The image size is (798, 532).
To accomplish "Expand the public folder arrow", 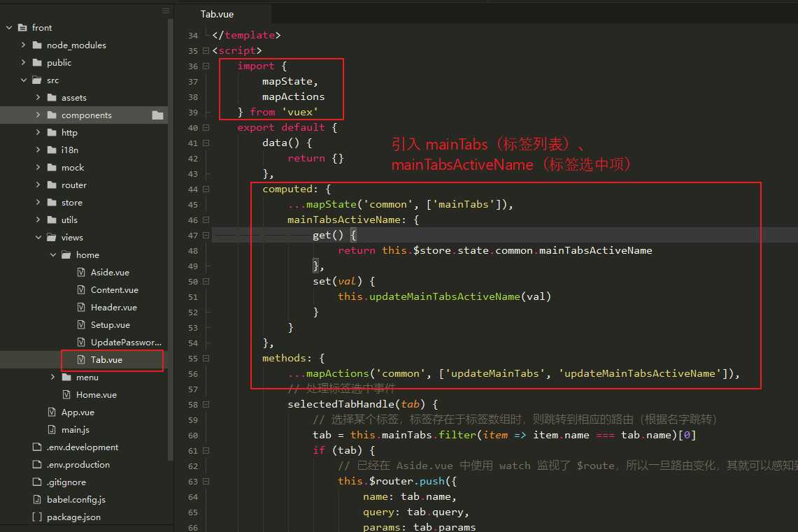I will (x=23, y=62).
